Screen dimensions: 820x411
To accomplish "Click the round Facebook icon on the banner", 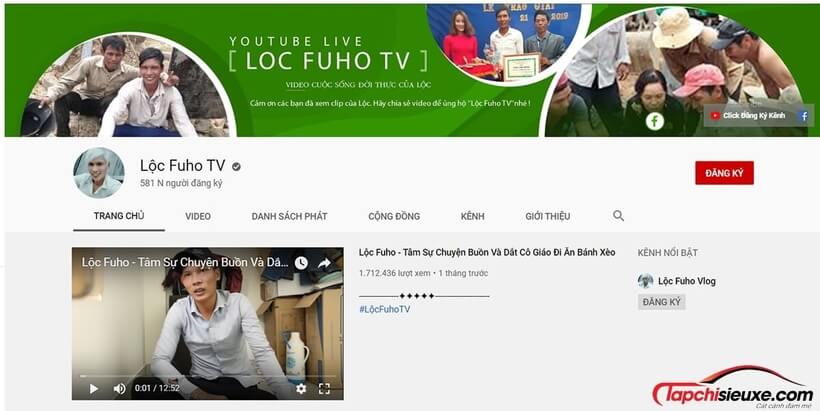I will [x=655, y=121].
